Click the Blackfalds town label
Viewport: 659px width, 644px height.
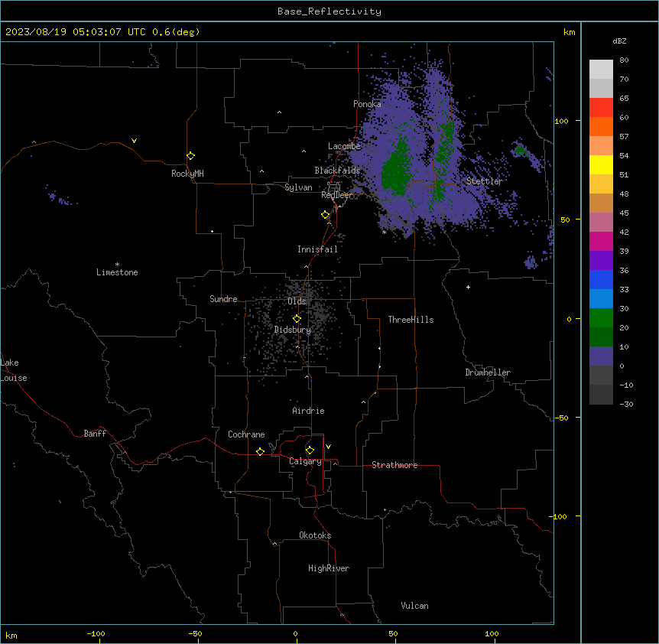[337, 171]
